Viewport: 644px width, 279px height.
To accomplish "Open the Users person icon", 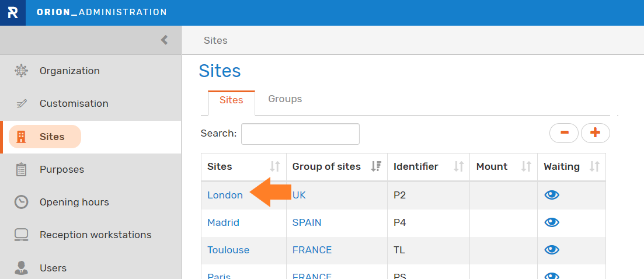I will tap(21, 267).
